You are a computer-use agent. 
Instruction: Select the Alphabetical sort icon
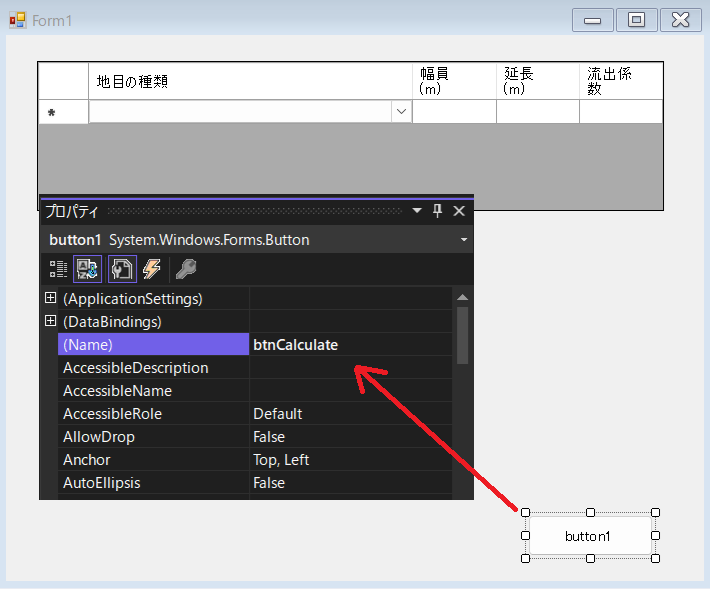pos(88,268)
